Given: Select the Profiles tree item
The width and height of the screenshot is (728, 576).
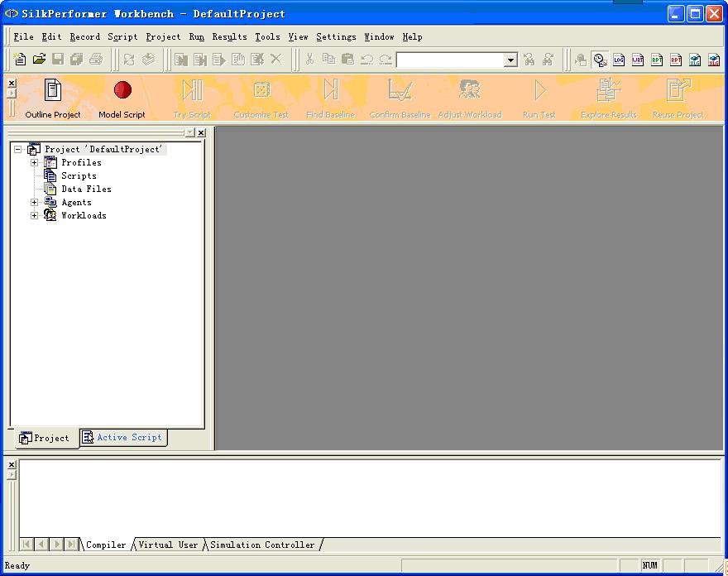Looking at the screenshot, I should point(81,162).
